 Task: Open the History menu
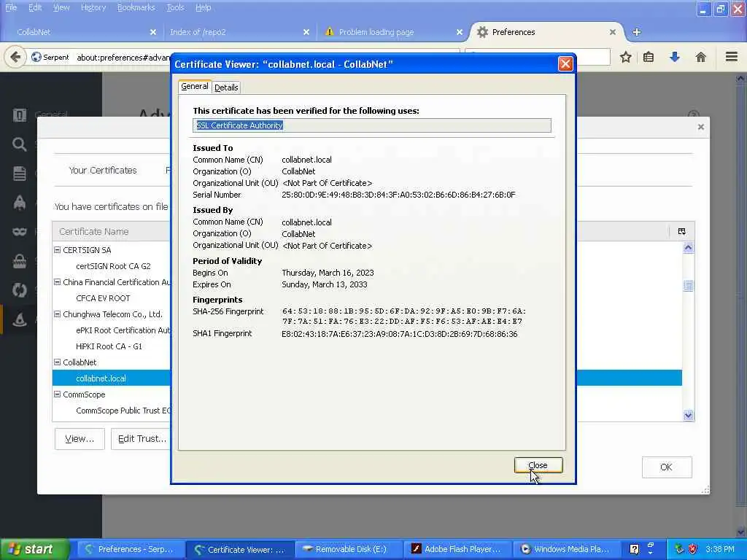(x=93, y=7)
